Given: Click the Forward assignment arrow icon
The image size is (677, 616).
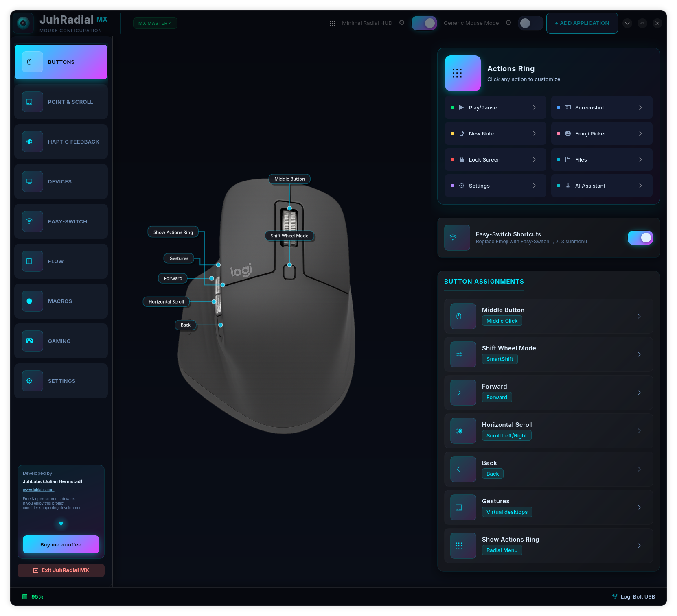Looking at the screenshot, I should coord(463,393).
